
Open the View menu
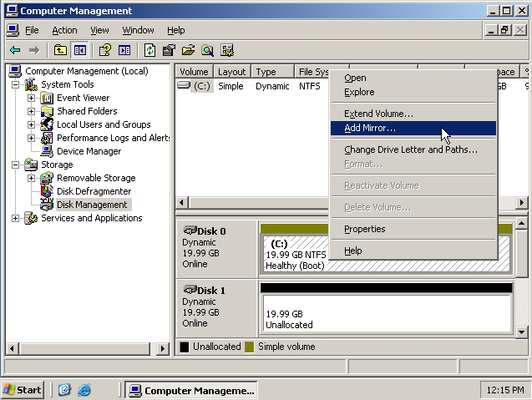tap(99, 31)
